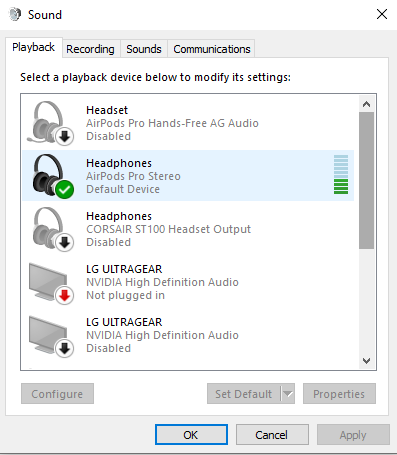Select the disabled LG ULTRAGEAR monitor icon

(x=51, y=336)
